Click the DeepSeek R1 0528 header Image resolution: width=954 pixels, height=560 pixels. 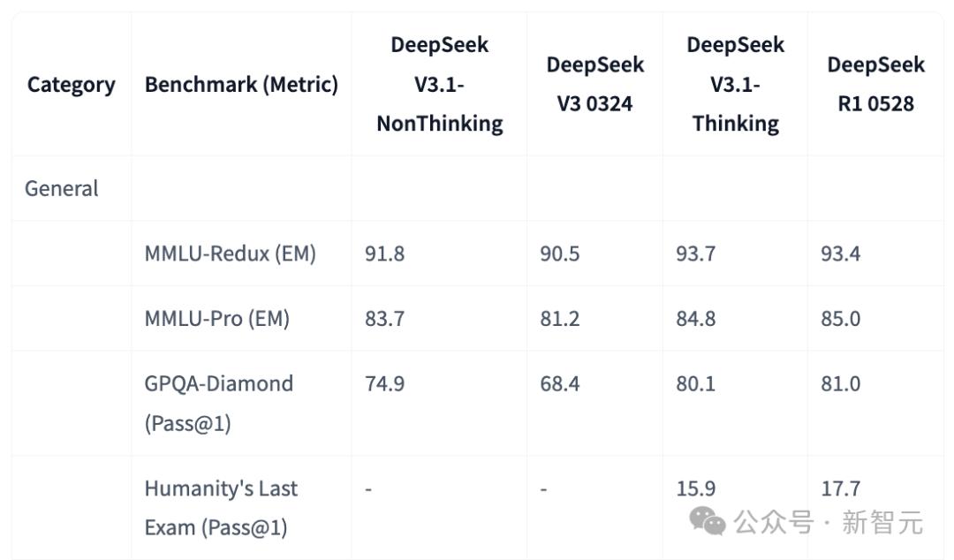[875, 85]
